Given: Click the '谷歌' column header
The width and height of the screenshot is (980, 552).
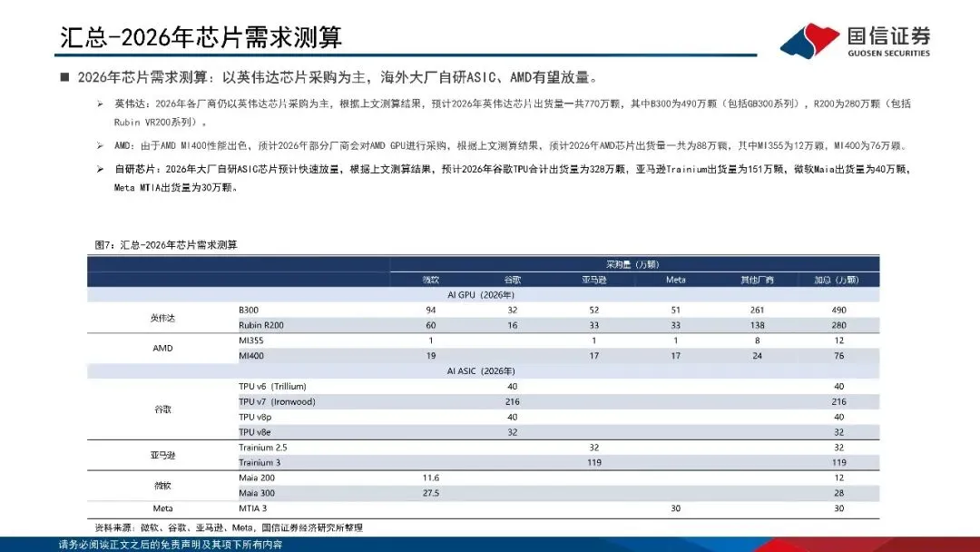Looking at the screenshot, I should [513, 280].
